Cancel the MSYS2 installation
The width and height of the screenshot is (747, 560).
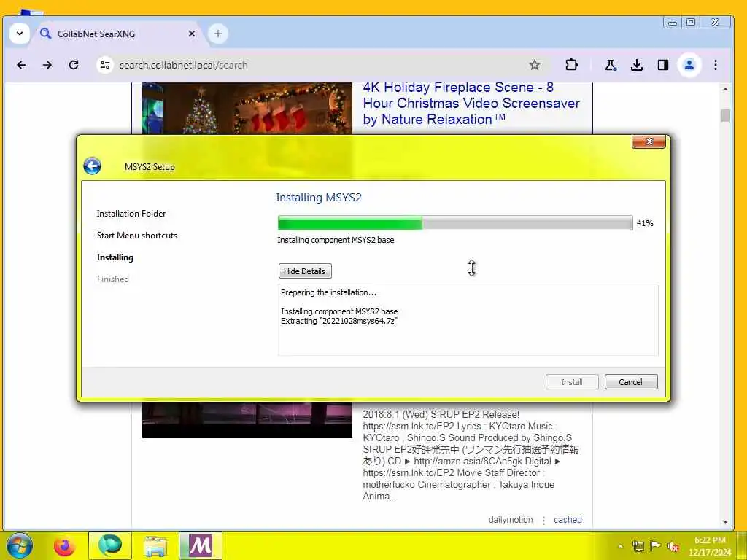[x=631, y=382]
